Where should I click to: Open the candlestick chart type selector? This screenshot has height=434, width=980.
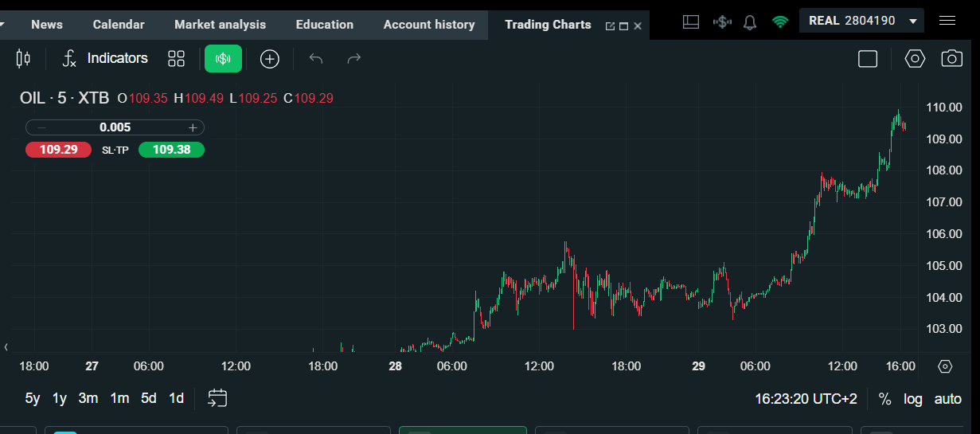coord(23,58)
